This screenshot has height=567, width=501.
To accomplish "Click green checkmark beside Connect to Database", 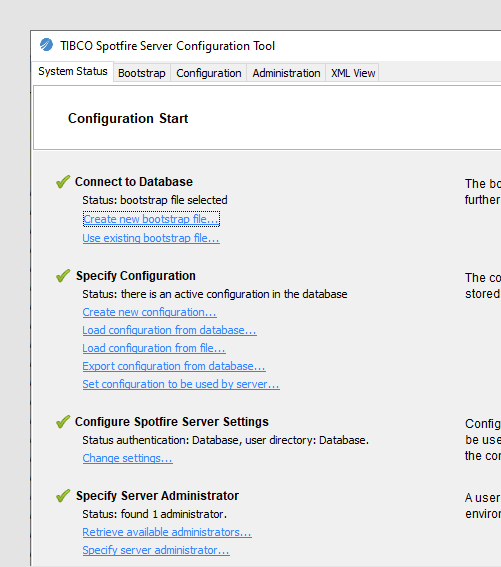I will coord(63,182).
